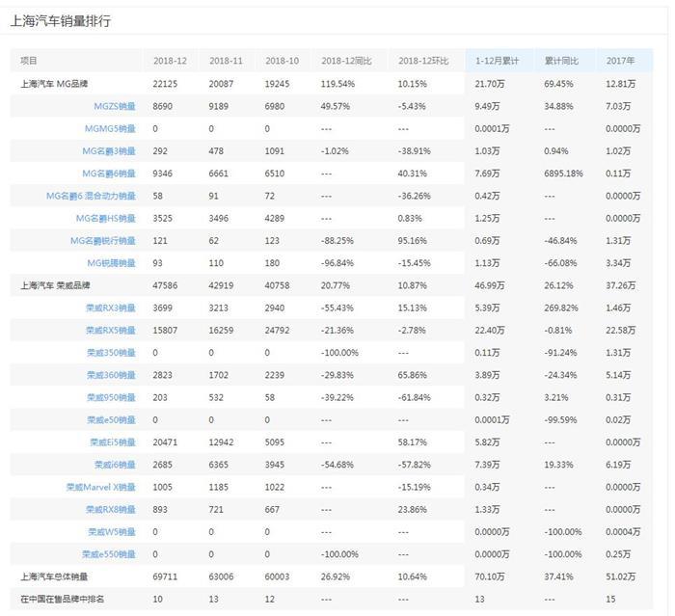Viewport: 675px width, 616px height.
Task: Click the 119.54% value
Action: tap(337, 84)
